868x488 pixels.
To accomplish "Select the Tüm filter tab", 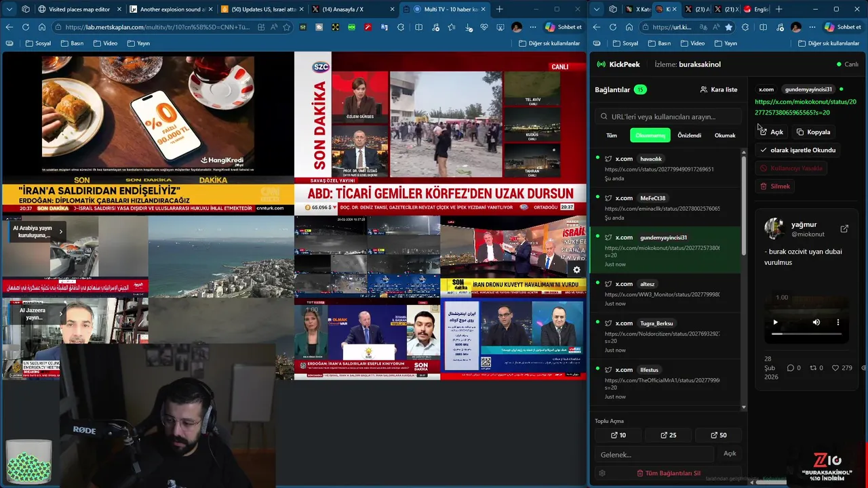I will [x=612, y=136].
